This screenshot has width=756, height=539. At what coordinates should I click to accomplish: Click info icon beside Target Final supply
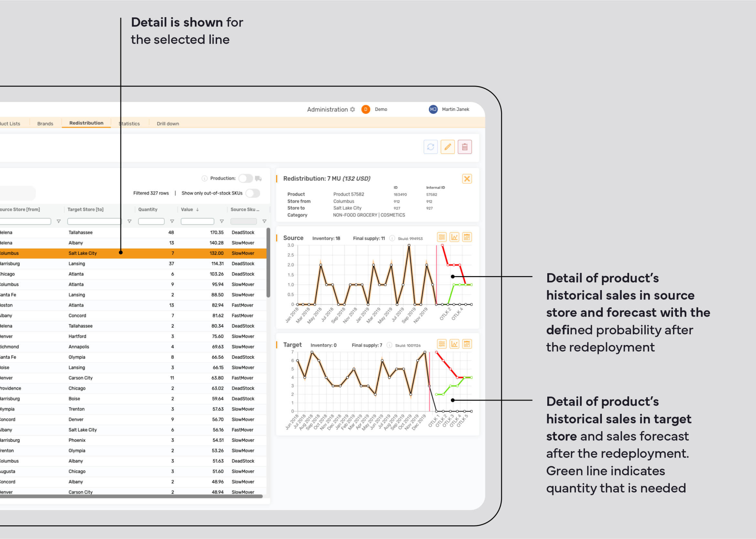[x=390, y=345]
